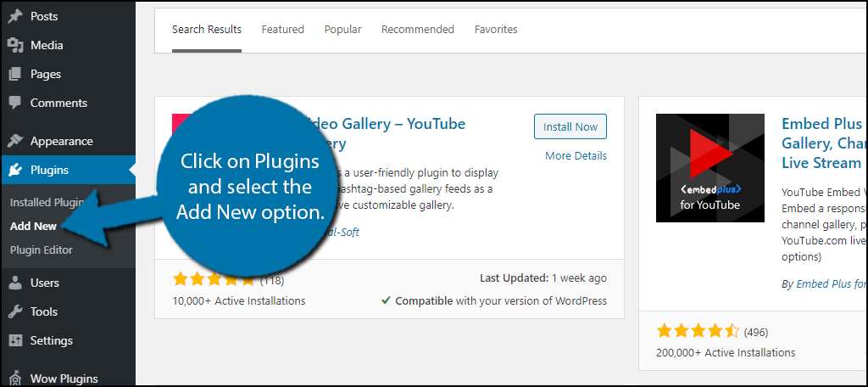Show the Favorites tab
This screenshot has height=387, width=868.
(x=496, y=30)
